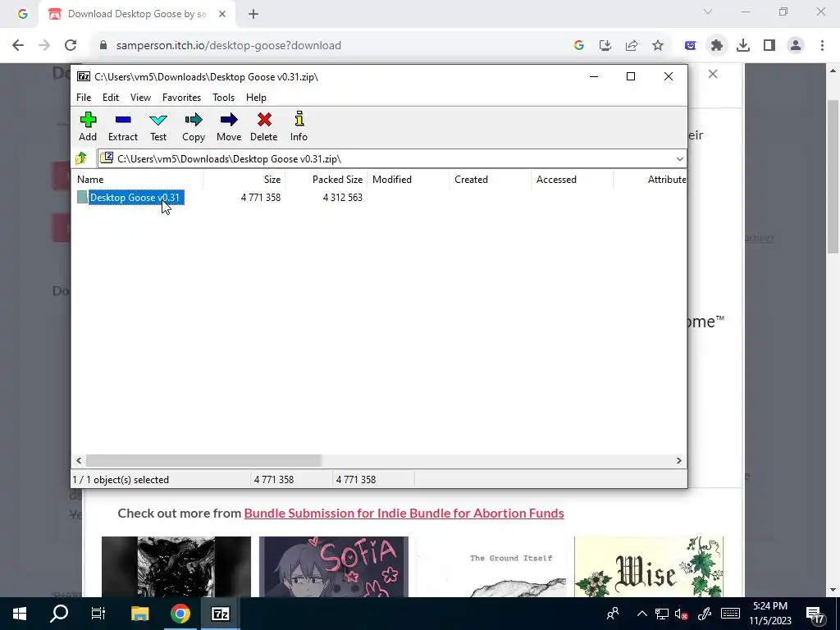Viewport: 840px width, 630px height.
Task: Open the View menu
Action: [x=140, y=98]
